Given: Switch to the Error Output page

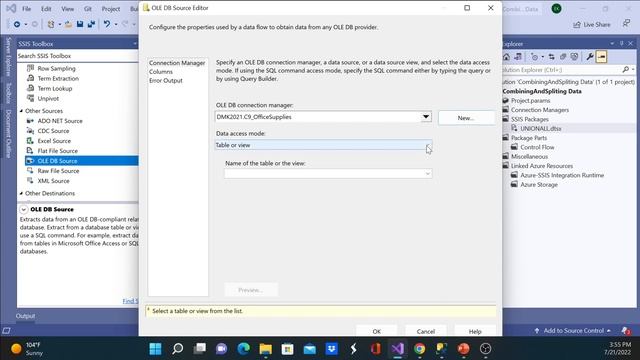Looking at the screenshot, I should (166, 80).
